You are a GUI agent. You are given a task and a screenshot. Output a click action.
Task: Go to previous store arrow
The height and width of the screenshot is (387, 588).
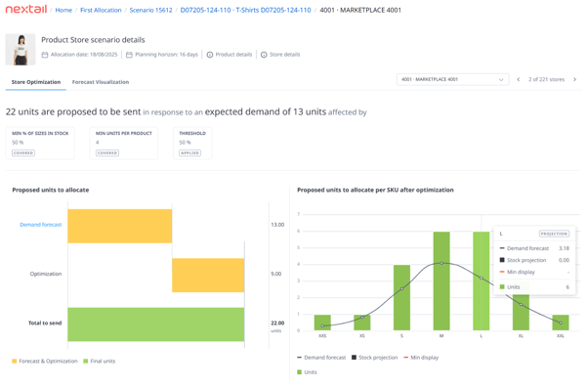[x=519, y=79]
